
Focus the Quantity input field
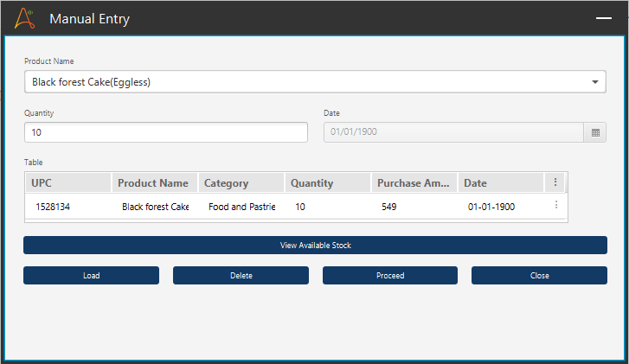click(165, 132)
